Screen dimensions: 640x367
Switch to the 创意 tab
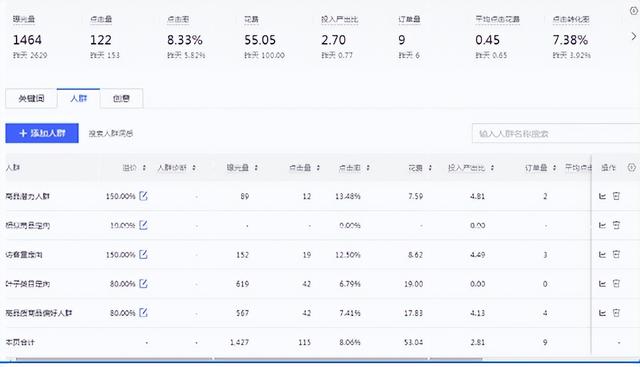(122, 98)
